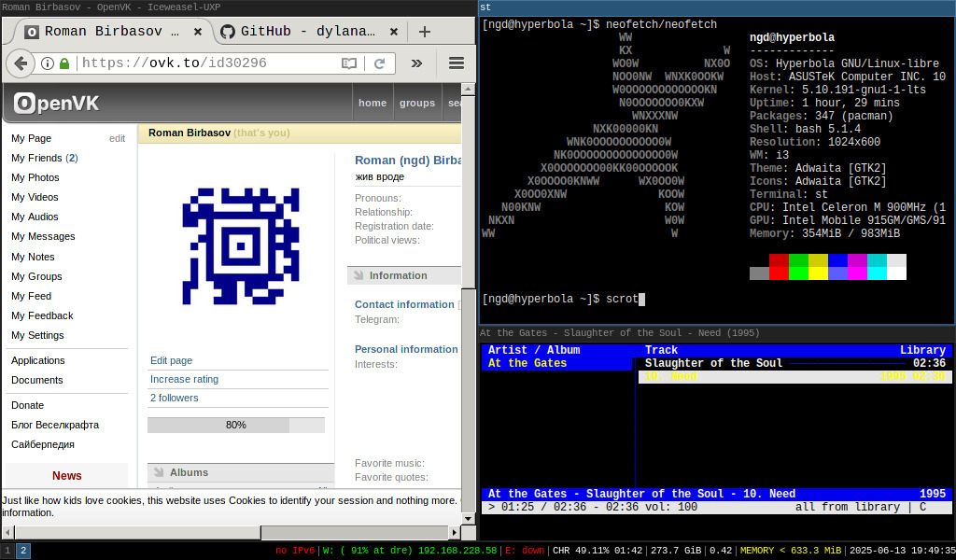The image size is (956, 560).
Task: Click the URL address field
Action: (x=205, y=63)
